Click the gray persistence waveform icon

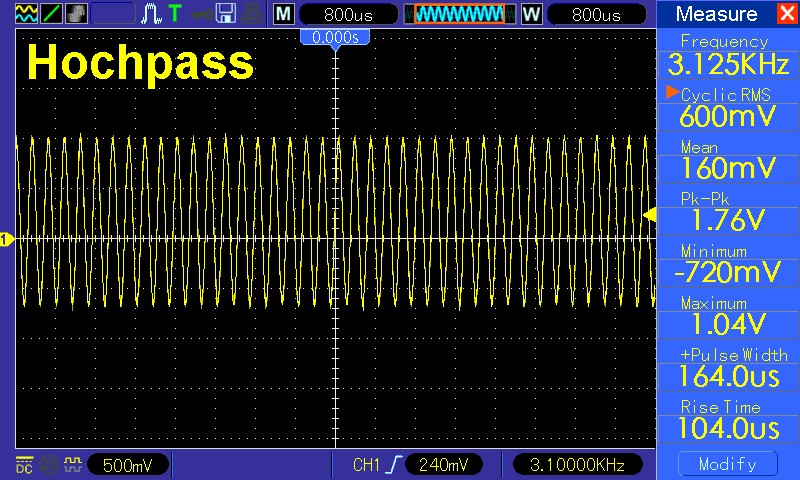[76, 13]
